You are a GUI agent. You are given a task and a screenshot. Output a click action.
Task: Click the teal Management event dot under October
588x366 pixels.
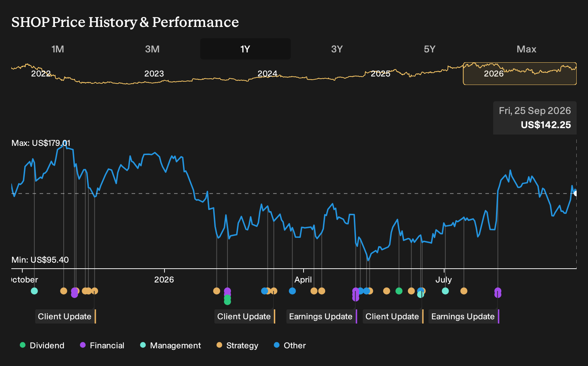(34, 291)
